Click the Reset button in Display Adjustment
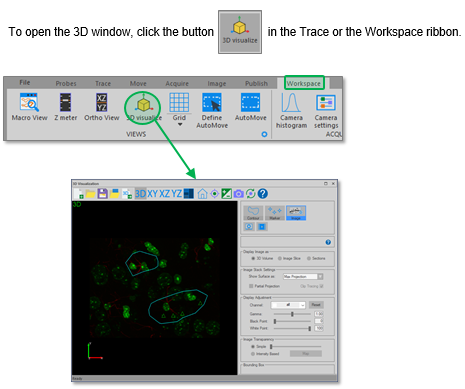The image size is (465, 389). [316, 305]
